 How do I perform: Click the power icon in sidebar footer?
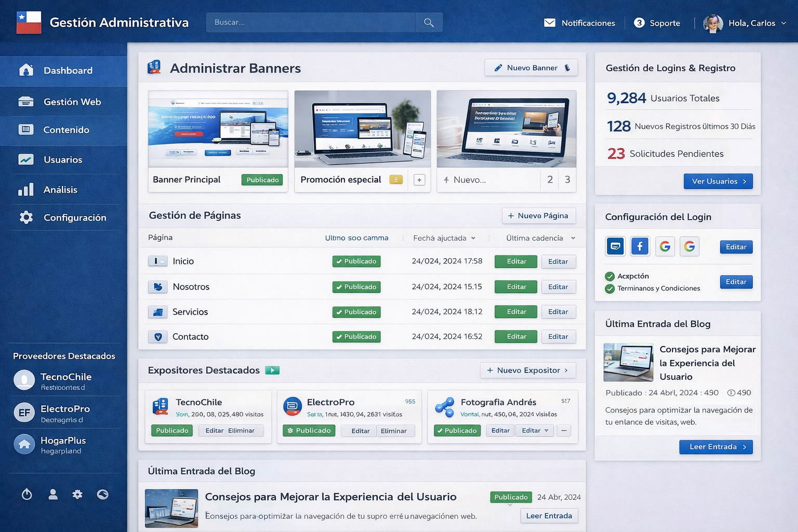point(27,494)
